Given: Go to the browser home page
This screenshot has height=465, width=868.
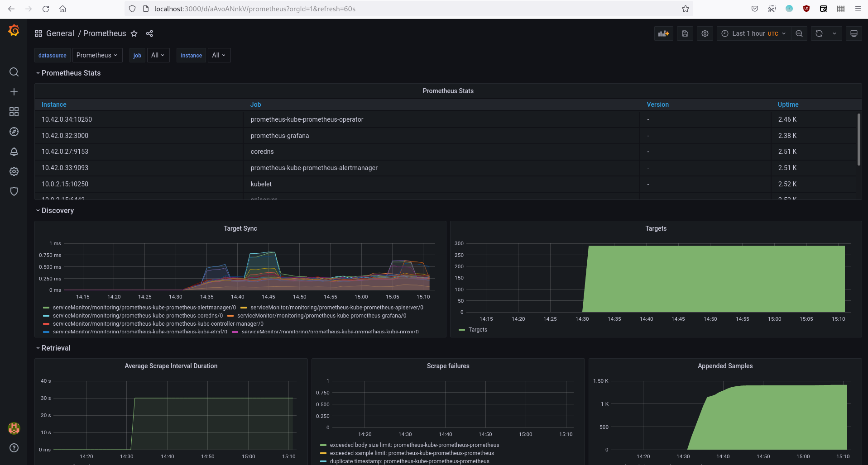Looking at the screenshot, I should tap(63, 9).
